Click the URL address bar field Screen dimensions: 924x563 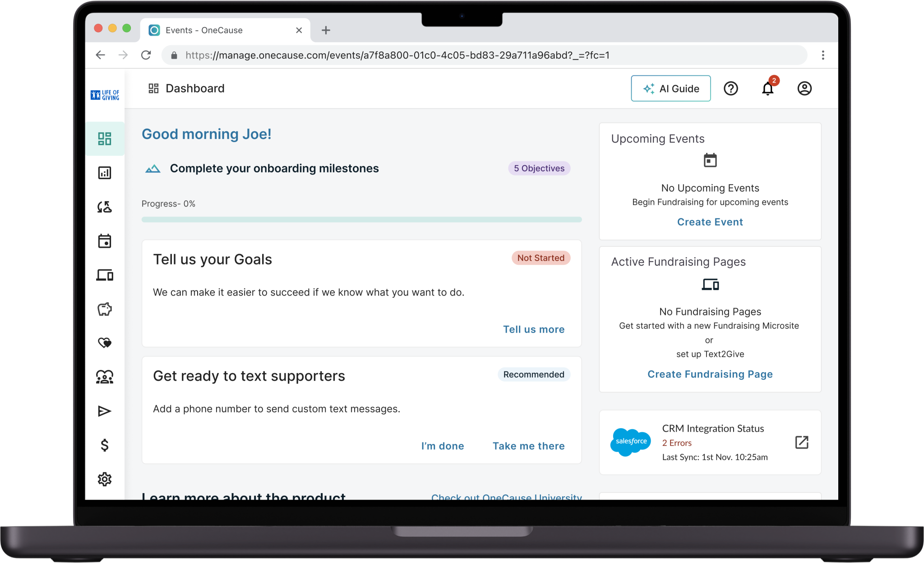(485, 55)
